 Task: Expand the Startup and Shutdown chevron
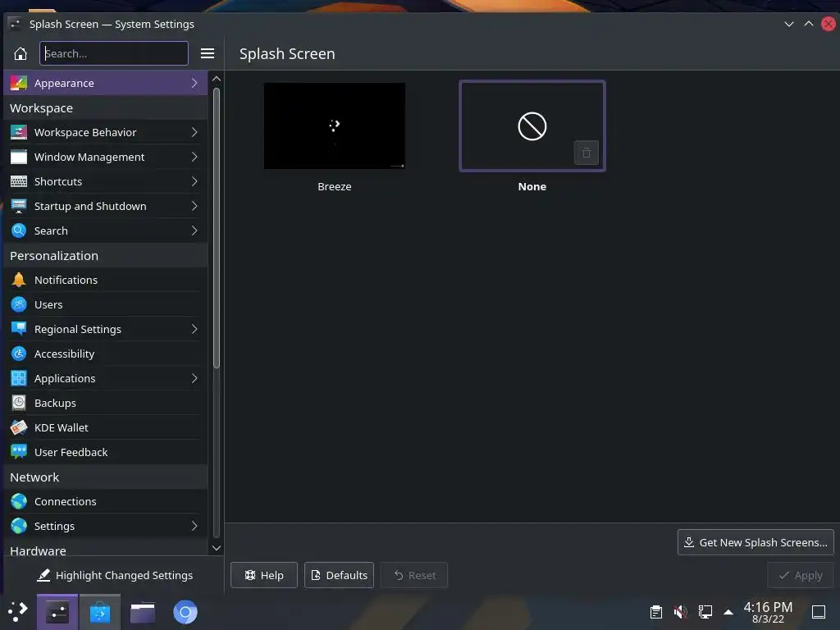click(x=194, y=206)
